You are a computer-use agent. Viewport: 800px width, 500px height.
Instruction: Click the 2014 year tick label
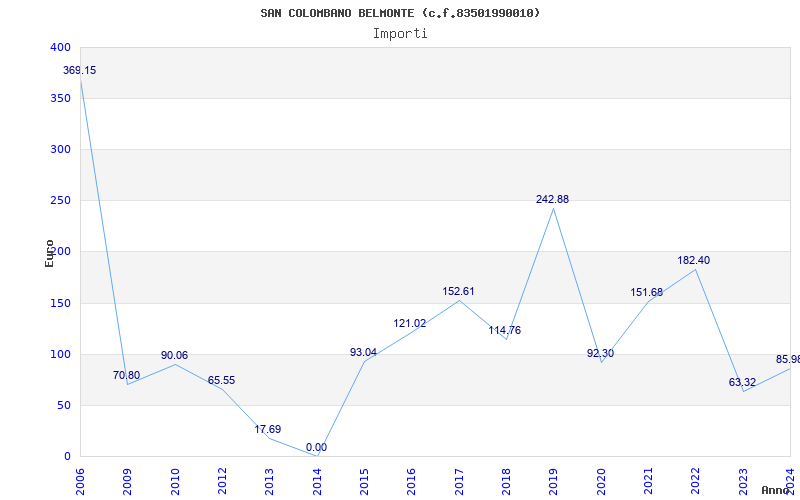pos(317,482)
